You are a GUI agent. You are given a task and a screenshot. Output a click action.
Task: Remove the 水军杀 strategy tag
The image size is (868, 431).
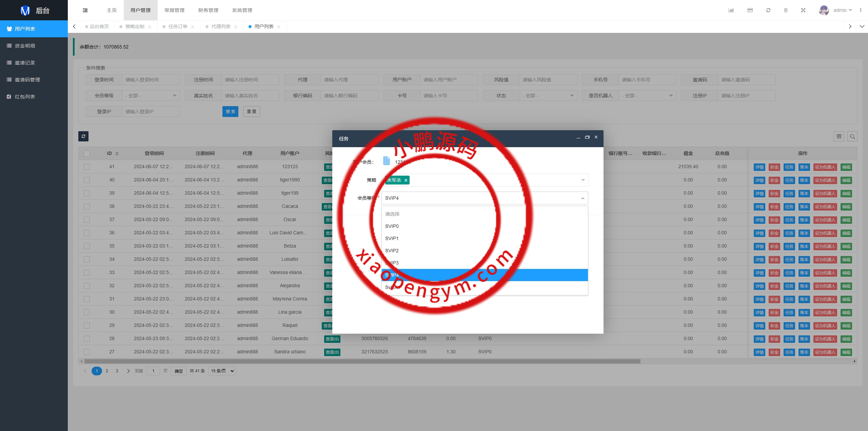coord(406,180)
